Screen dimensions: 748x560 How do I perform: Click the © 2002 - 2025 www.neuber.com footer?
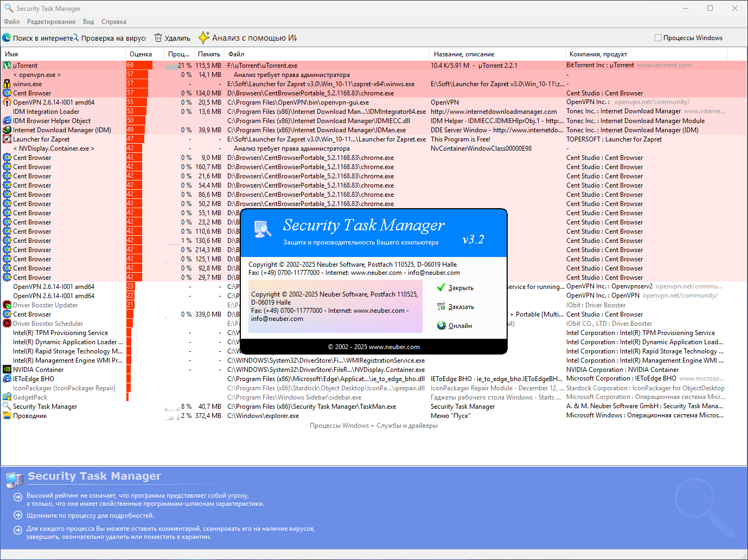tap(374, 347)
